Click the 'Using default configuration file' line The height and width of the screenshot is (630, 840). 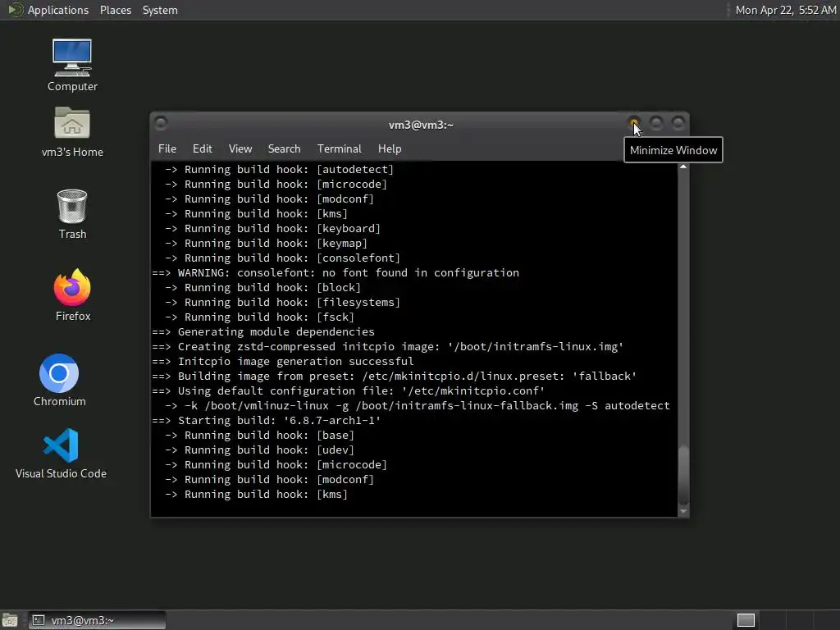coord(348,391)
